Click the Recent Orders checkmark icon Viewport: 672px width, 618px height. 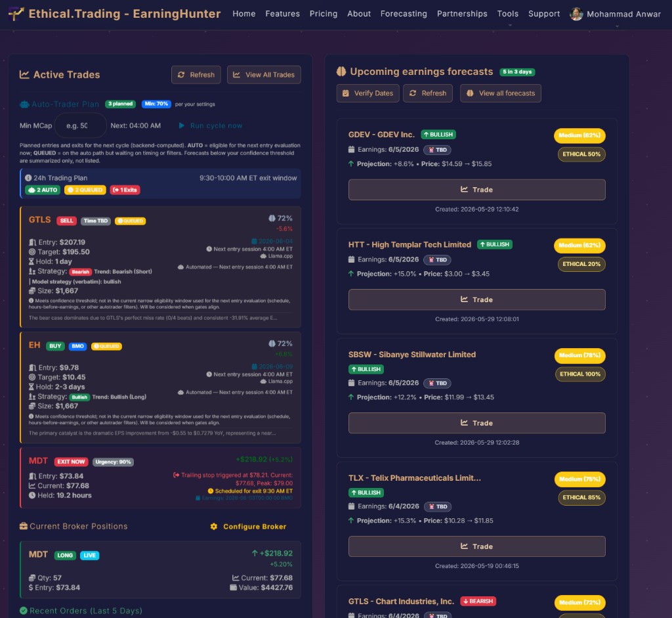point(24,611)
